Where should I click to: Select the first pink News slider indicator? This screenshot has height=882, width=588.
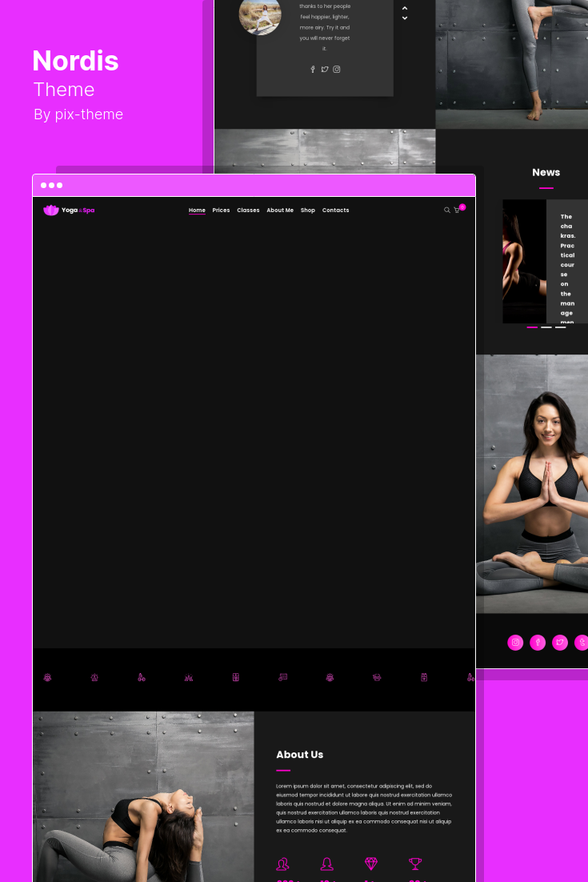click(x=532, y=327)
